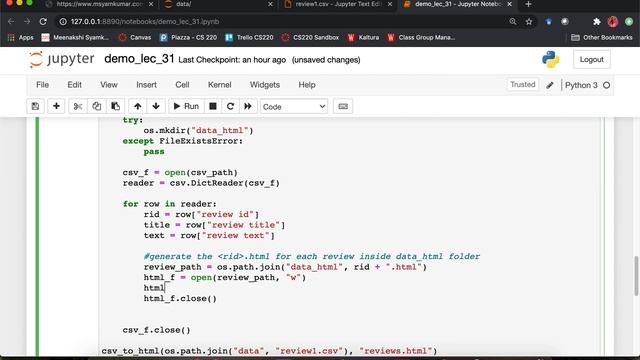Image resolution: width=640 pixels, height=360 pixels.
Task: Open the Piazza - CS 220 bookmark
Action: tap(188, 38)
